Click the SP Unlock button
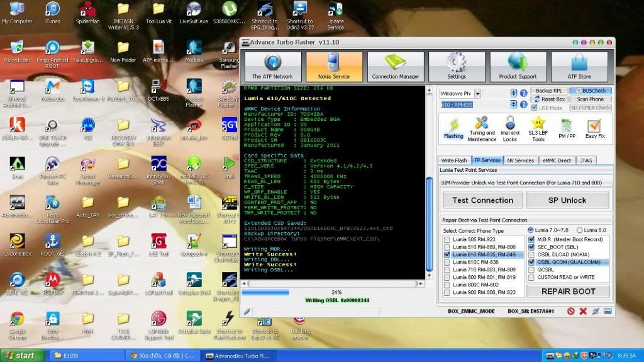This screenshot has width=644, height=362. click(567, 200)
